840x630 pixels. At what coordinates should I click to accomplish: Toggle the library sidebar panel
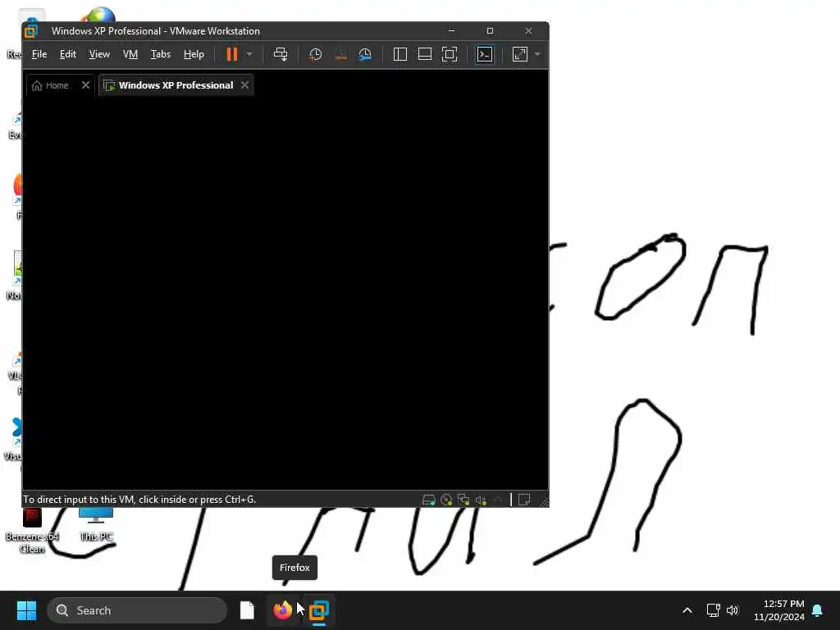click(x=399, y=54)
